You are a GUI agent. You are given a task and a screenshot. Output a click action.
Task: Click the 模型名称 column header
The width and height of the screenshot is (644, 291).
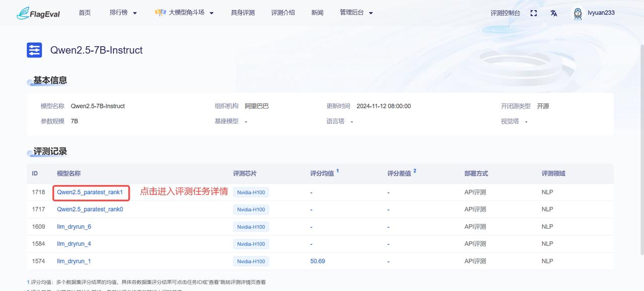(68, 173)
